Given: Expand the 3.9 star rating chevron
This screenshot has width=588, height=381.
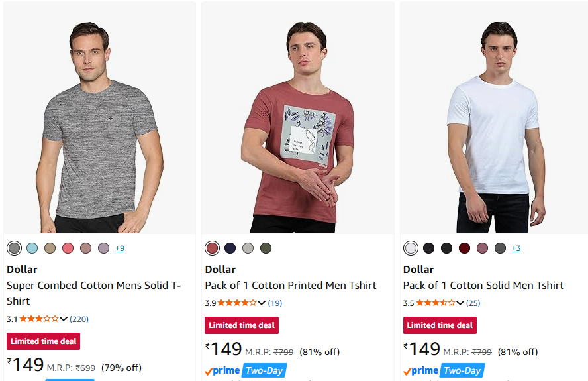Looking at the screenshot, I should click(262, 303).
